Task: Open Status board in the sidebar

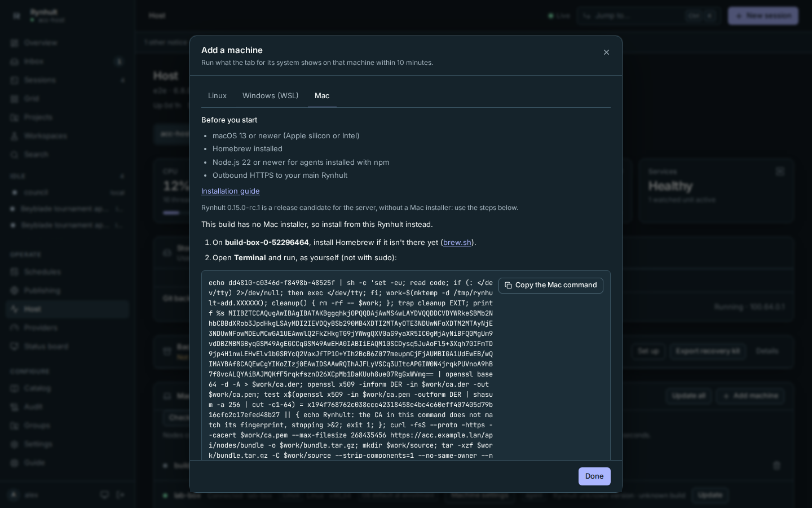Action: pyautogui.click(x=68, y=347)
